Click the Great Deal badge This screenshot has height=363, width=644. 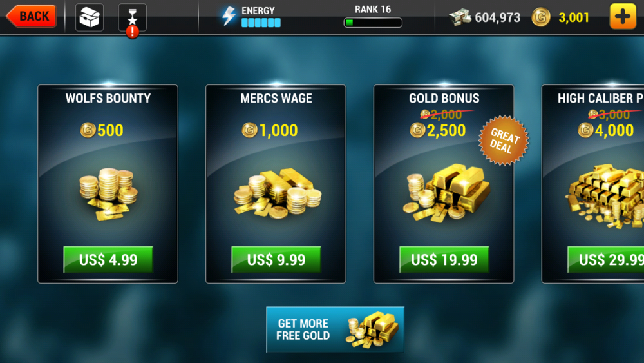504,140
